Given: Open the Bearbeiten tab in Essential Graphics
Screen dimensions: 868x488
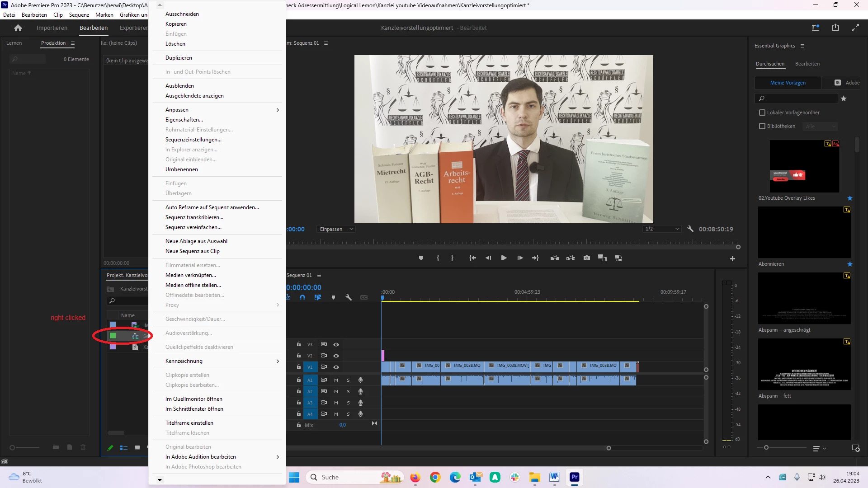Looking at the screenshot, I should point(807,64).
